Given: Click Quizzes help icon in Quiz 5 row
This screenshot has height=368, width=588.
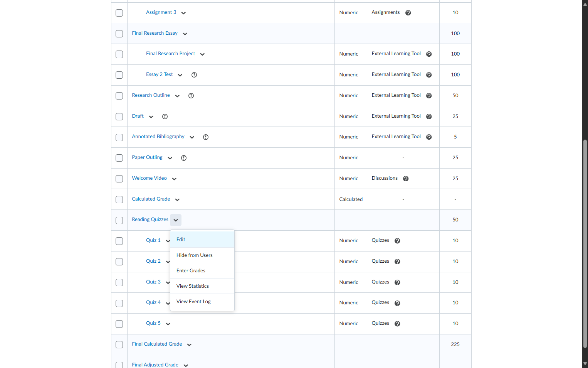Looking at the screenshot, I should tap(397, 324).
